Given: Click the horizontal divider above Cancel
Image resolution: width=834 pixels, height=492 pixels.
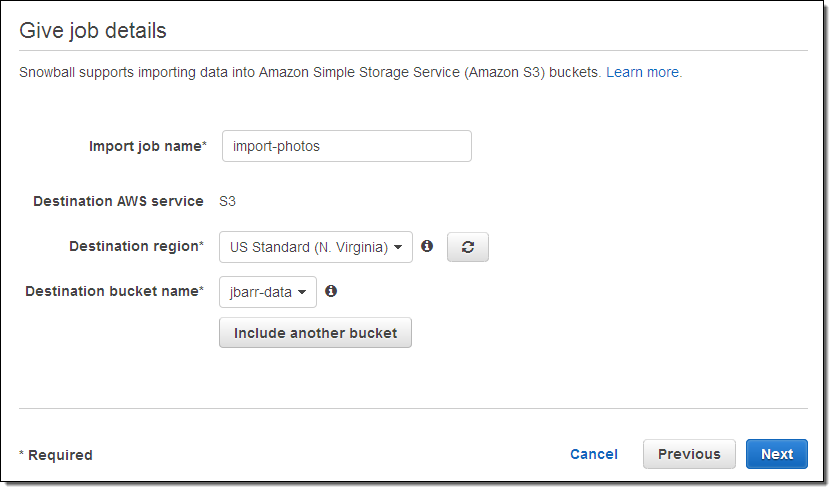Looking at the screenshot, I should point(413,408).
